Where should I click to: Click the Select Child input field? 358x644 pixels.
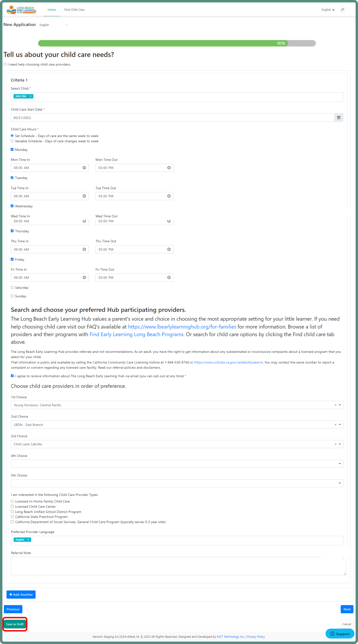tap(177, 97)
